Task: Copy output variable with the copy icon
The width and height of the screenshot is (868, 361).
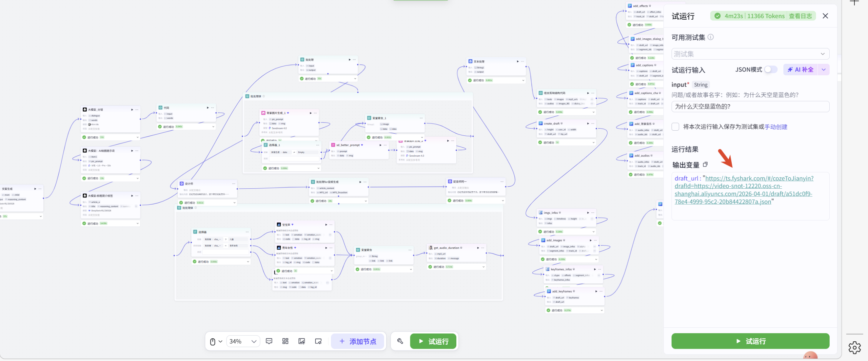Action: [x=705, y=165]
